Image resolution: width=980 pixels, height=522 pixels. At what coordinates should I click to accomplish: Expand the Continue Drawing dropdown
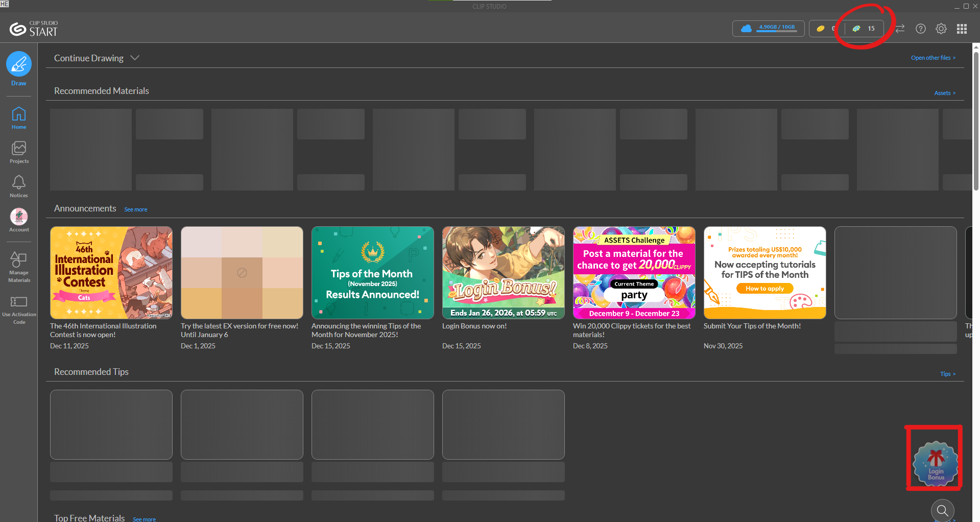coord(135,58)
